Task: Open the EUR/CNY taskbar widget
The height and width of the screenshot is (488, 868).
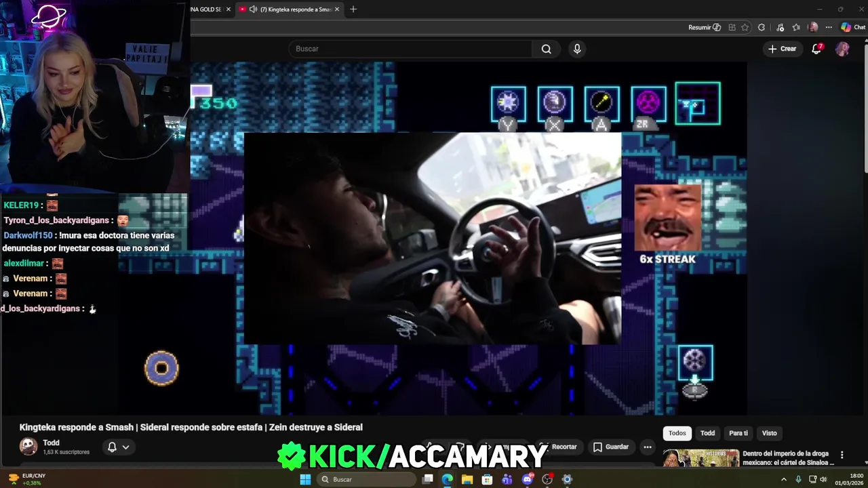Action: [27, 479]
